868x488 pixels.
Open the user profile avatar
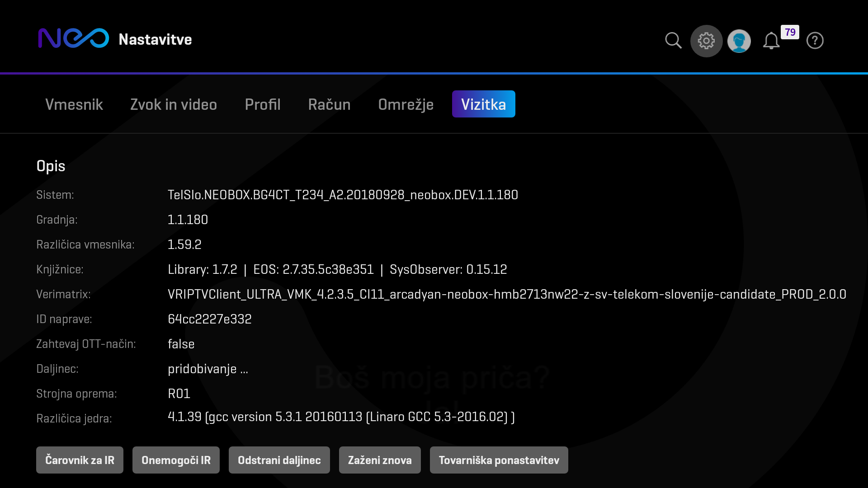(739, 41)
